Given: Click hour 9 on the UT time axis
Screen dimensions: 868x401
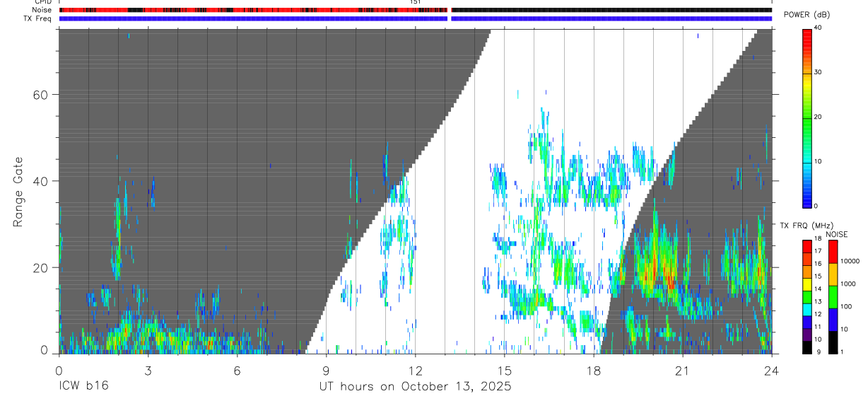Looking at the screenshot, I should pyautogui.click(x=326, y=370).
